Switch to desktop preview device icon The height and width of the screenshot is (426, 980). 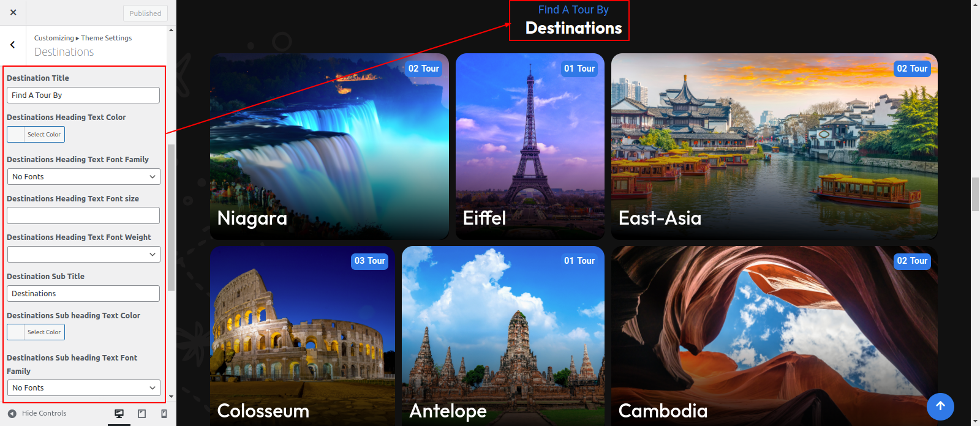coord(119,414)
